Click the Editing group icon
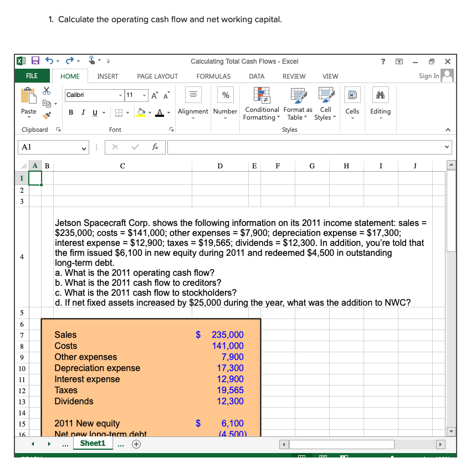 pos(380,95)
